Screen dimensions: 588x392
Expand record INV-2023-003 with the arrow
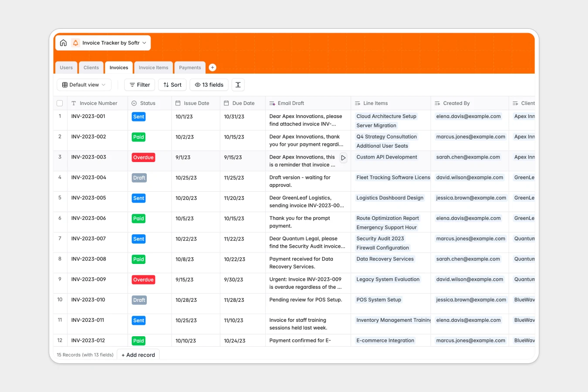pyautogui.click(x=343, y=158)
